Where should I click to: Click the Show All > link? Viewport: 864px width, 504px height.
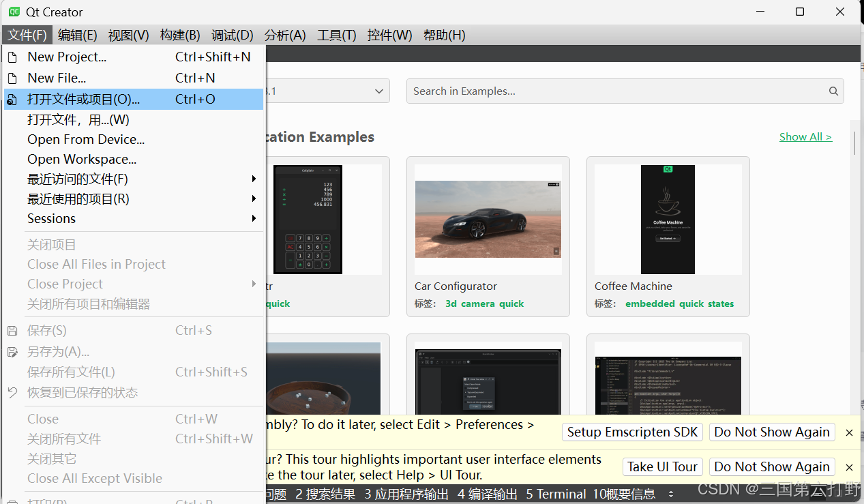point(805,137)
